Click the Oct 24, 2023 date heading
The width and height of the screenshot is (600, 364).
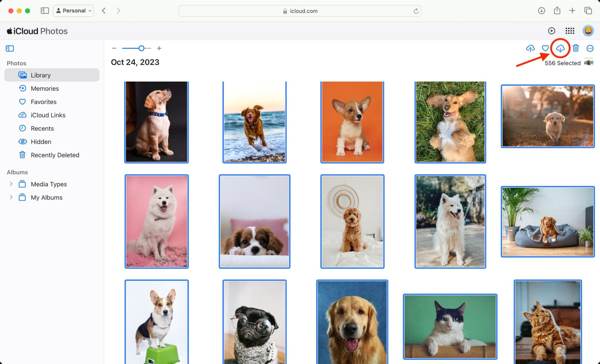(x=135, y=62)
